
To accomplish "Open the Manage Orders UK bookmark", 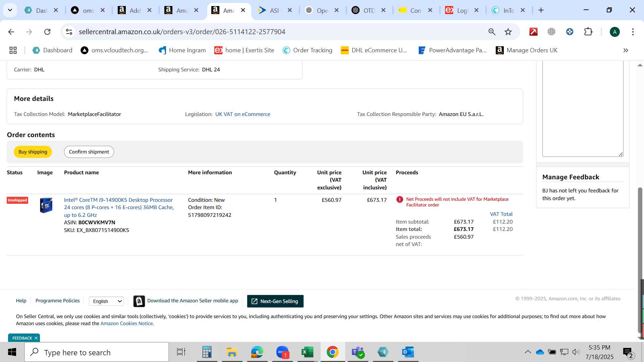I will pos(527,50).
